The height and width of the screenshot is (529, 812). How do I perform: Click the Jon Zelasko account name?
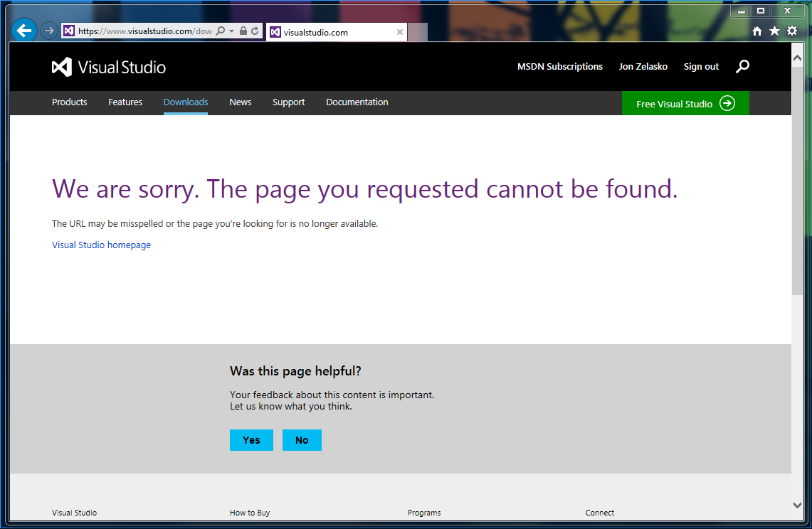[643, 67]
